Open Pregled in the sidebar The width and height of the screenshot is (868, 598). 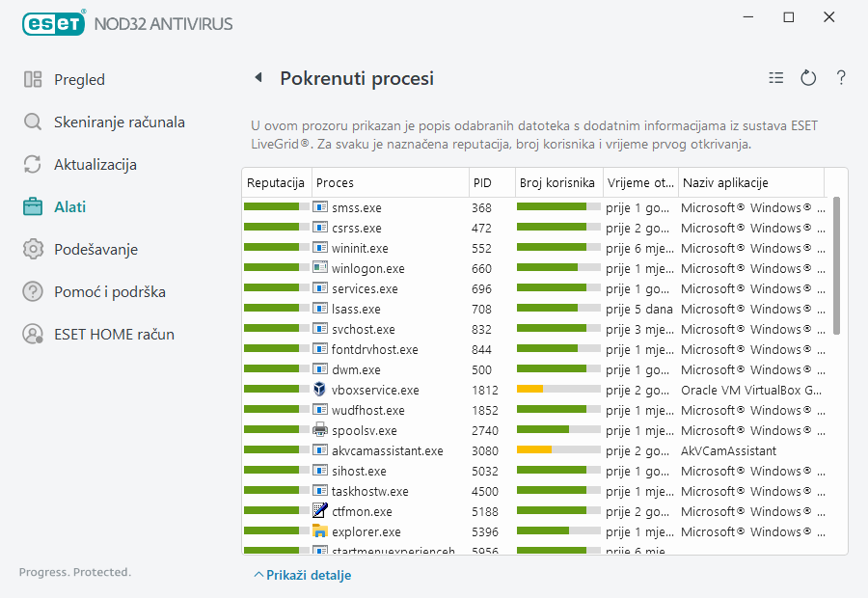pos(79,80)
